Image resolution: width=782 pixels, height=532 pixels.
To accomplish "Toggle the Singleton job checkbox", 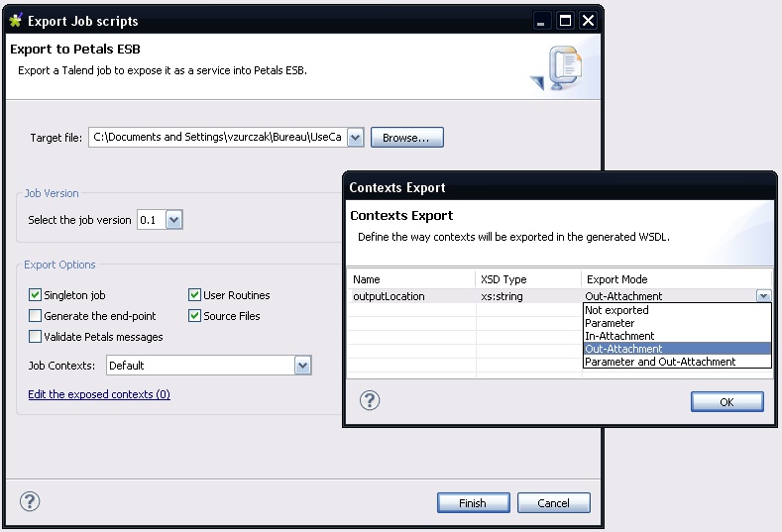I will 36,295.
